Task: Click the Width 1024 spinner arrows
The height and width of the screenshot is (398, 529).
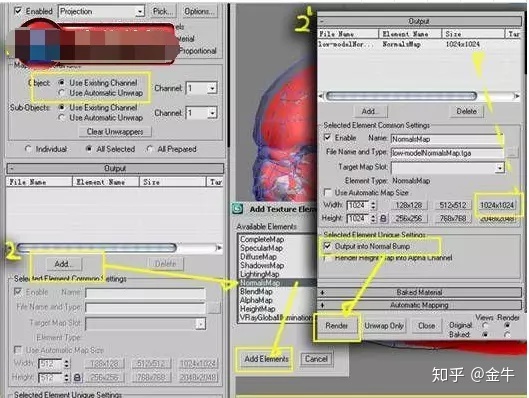Action: point(373,205)
